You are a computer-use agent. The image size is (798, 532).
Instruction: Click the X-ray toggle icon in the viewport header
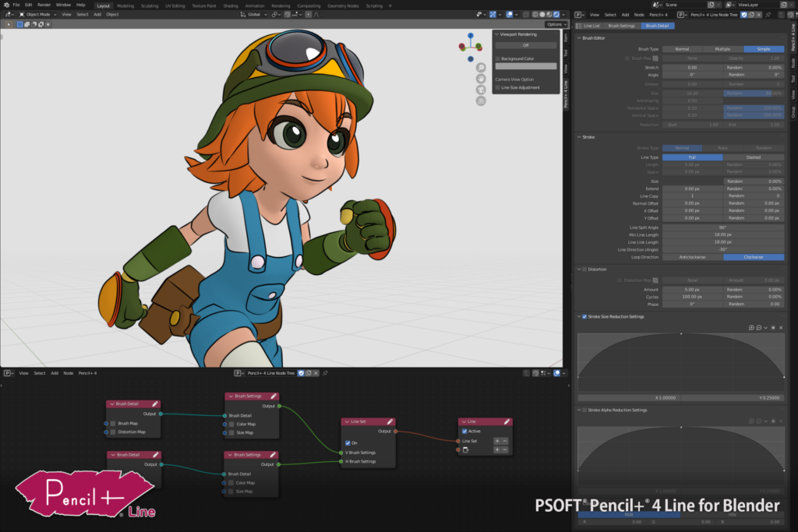(525, 14)
